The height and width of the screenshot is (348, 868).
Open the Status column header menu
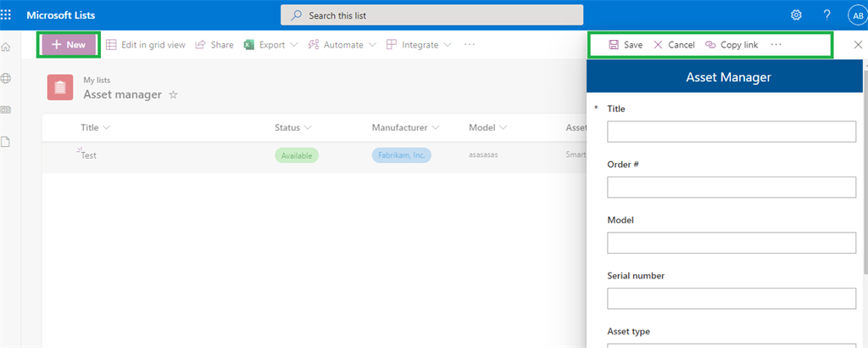(292, 127)
